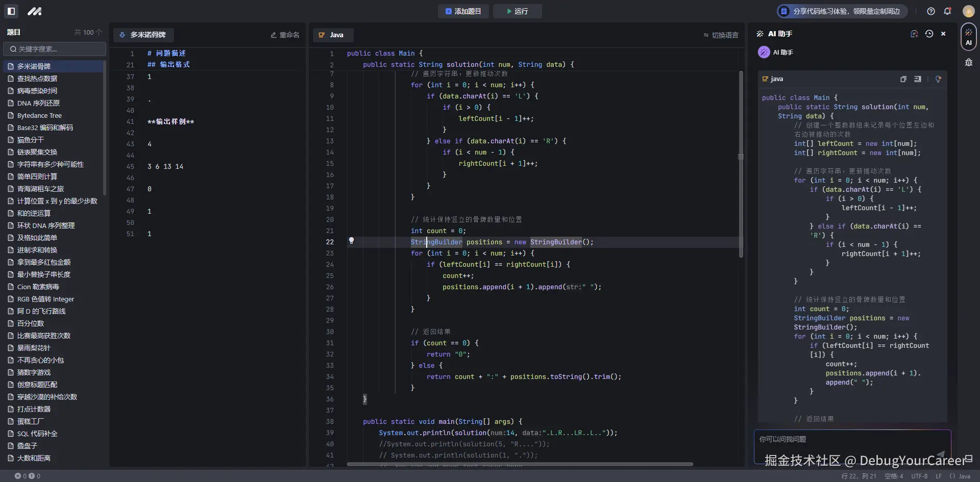The image size is (980, 482).
Task: Toggle the left sidebar panel icon
Action: pyautogui.click(x=11, y=11)
